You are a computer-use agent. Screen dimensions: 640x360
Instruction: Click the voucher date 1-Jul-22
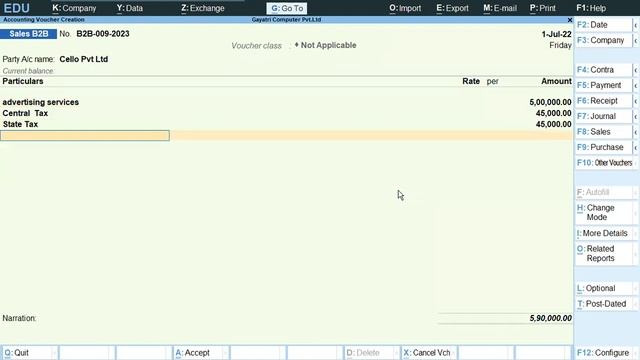[556, 34]
